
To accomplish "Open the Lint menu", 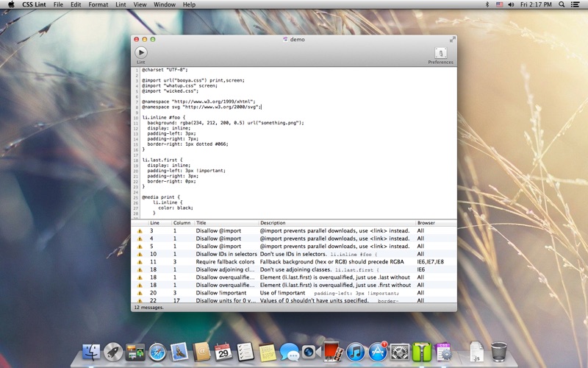I will pos(119,4).
